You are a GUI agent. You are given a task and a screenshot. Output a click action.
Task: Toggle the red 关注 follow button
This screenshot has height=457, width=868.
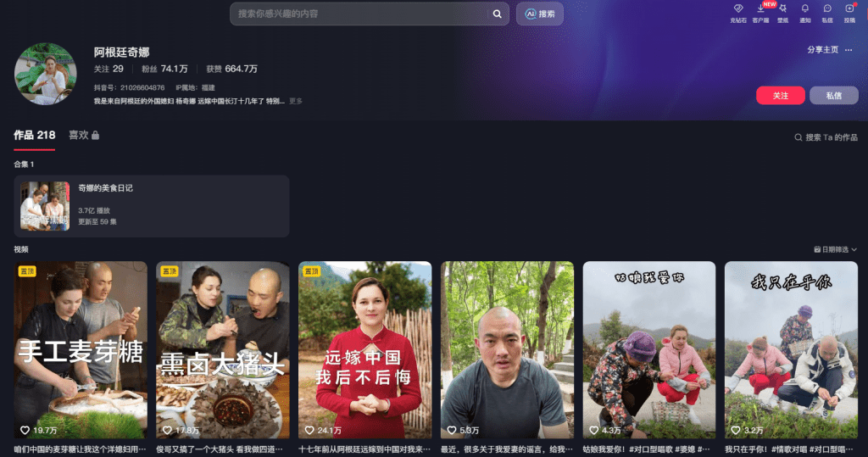(780, 96)
